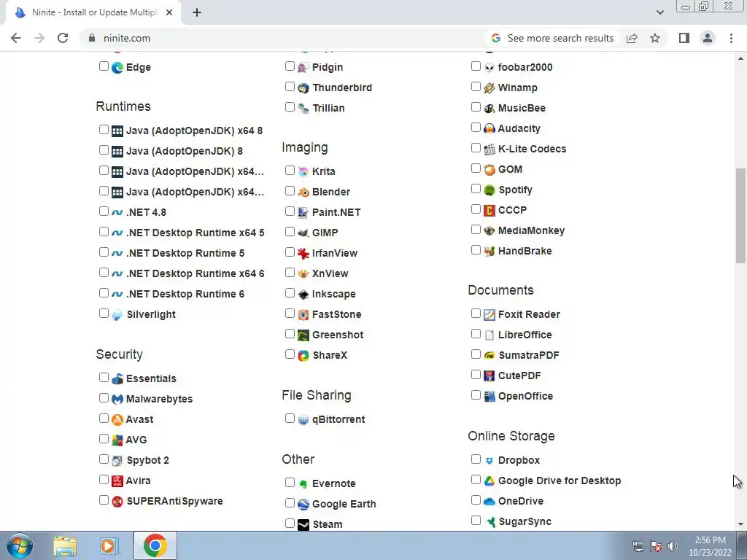Open Chrome's three-dot menu
This screenshot has width=747, height=560.
point(731,38)
